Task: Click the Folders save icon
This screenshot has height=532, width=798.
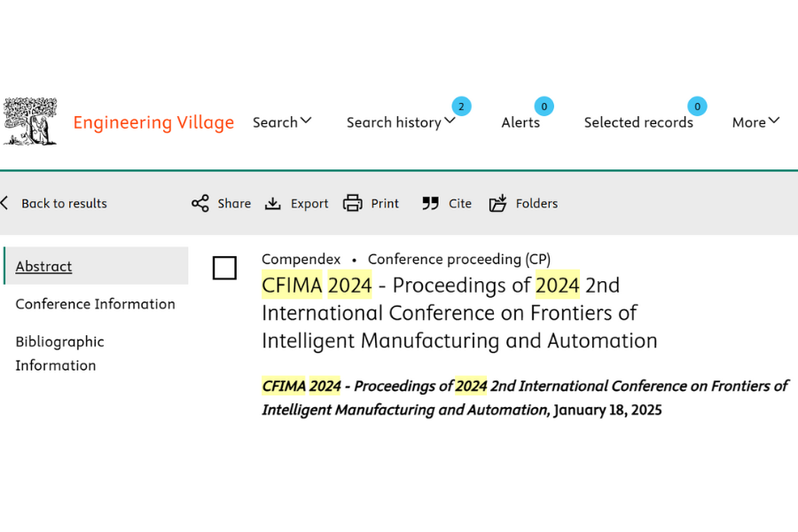Action: [x=497, y=203]
